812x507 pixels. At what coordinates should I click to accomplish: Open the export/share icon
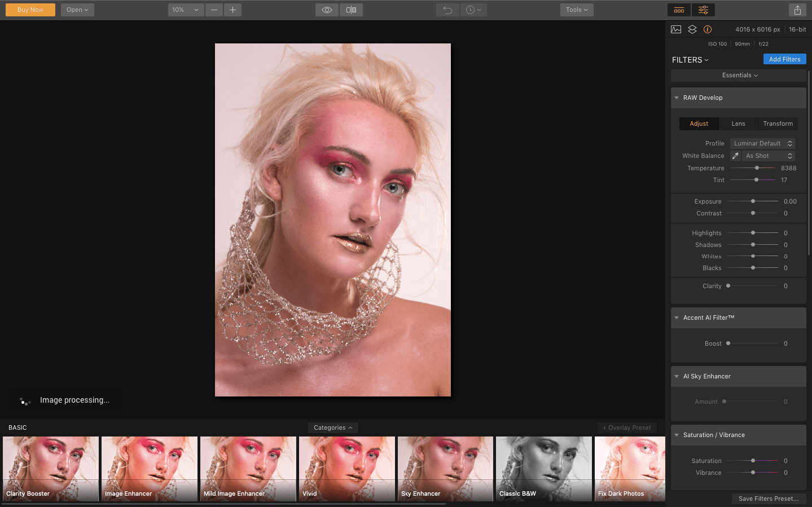point(797,10)
